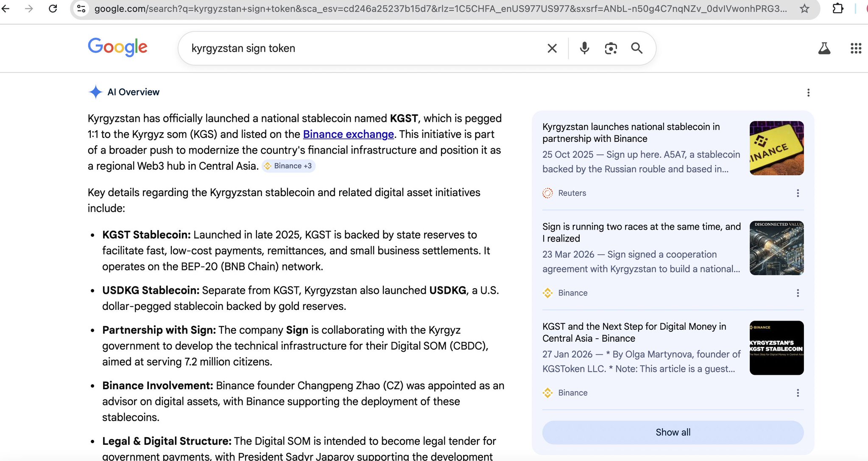Start a voice search with the microphone
This screenshot has width=868, height=461.
pos(584,48)
